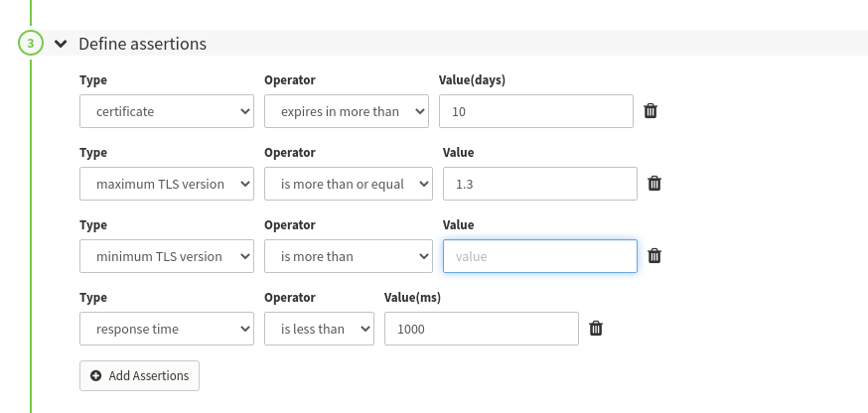Collapse the Define assertions section chevron
This screenshot has height=413, width=868.
61,43
